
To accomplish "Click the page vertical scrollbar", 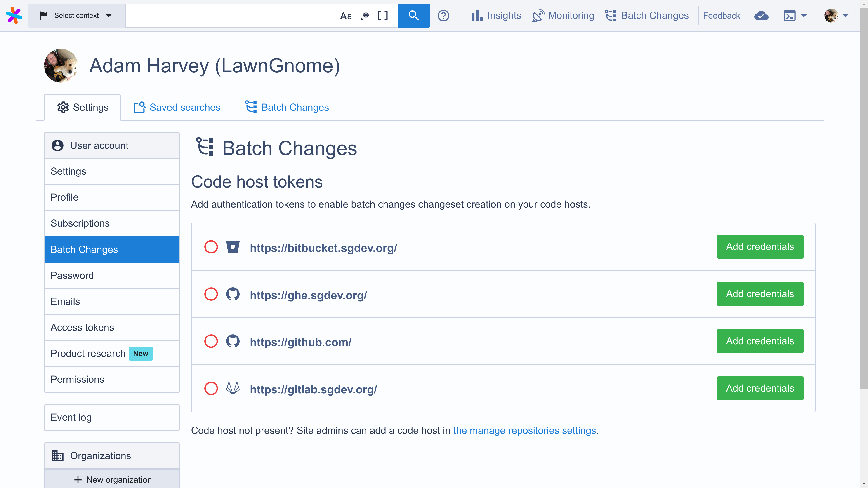I will click(x=864, y=199).
